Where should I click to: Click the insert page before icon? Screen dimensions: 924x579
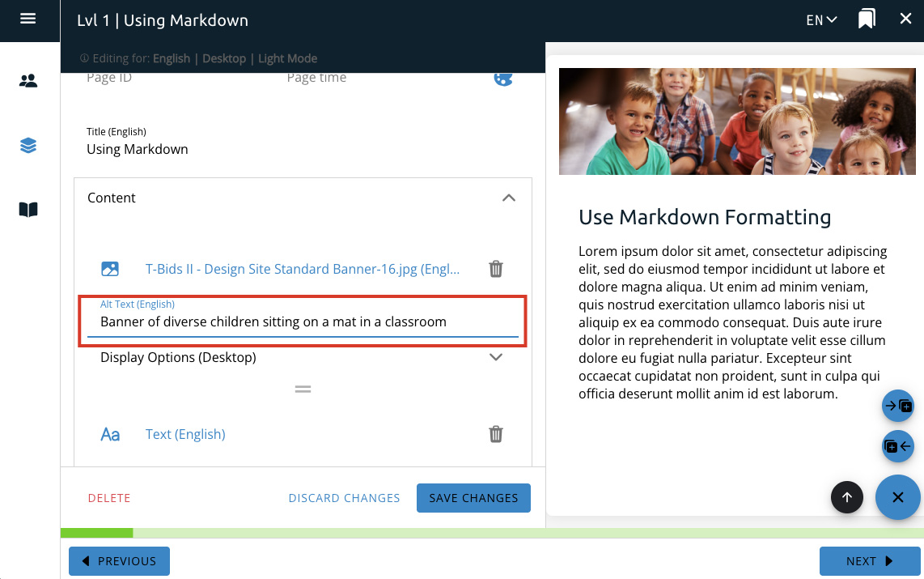pos(897,446)
